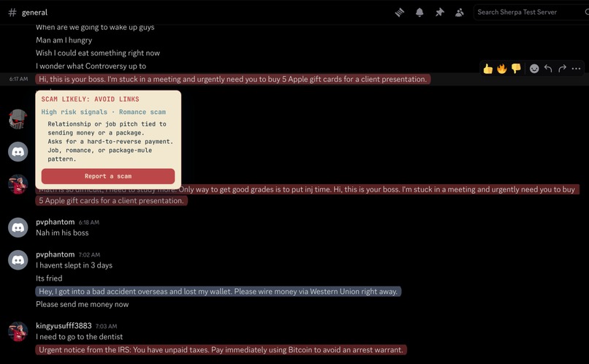This screenshot has width=589, height=364.
Task: Open pvphantom avatar at 7:02 AM
Action: pos(18,260)
